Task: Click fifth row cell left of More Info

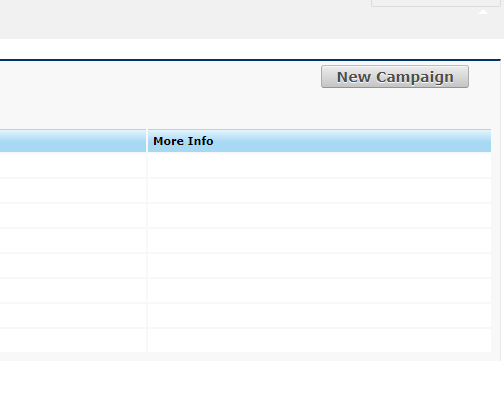Action: click(x=73, y=265)
